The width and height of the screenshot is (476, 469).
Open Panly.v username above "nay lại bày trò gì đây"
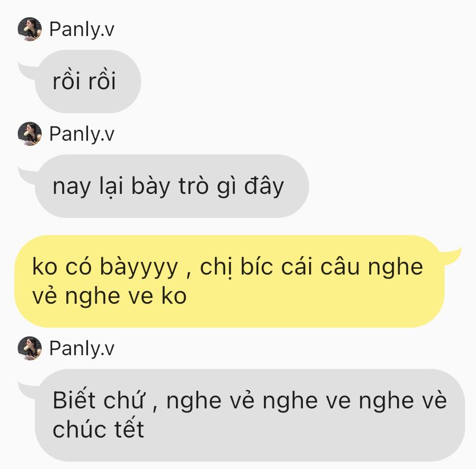[82, 134]
